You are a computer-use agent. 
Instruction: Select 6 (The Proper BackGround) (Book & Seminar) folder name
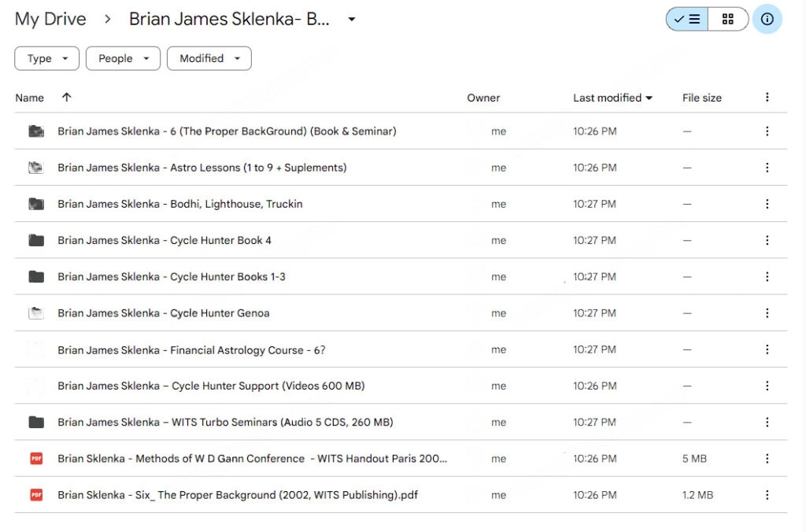(227, 131)
